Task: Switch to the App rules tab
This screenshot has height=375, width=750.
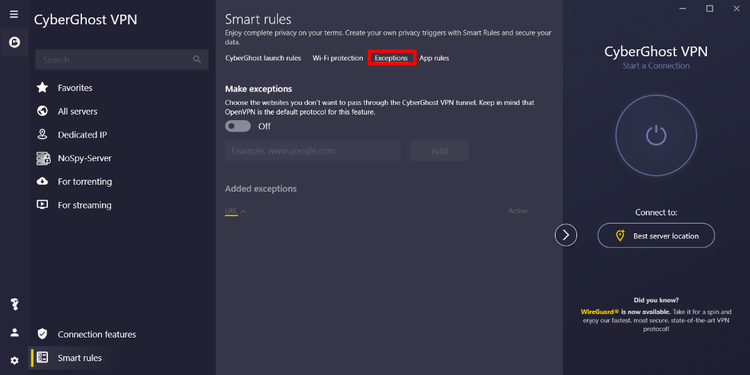Action: click(x=434, y=58)
